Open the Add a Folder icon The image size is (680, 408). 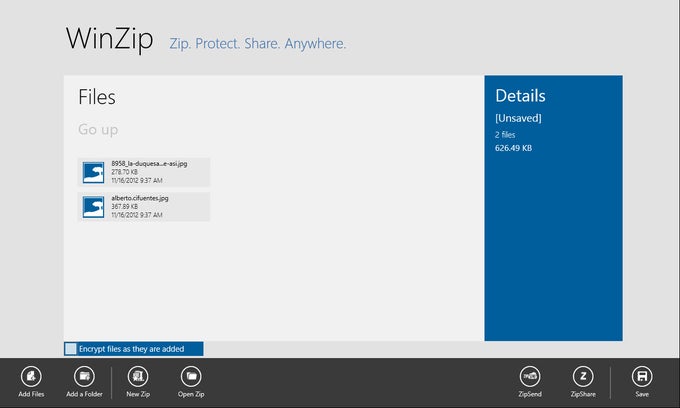point(84,376)
